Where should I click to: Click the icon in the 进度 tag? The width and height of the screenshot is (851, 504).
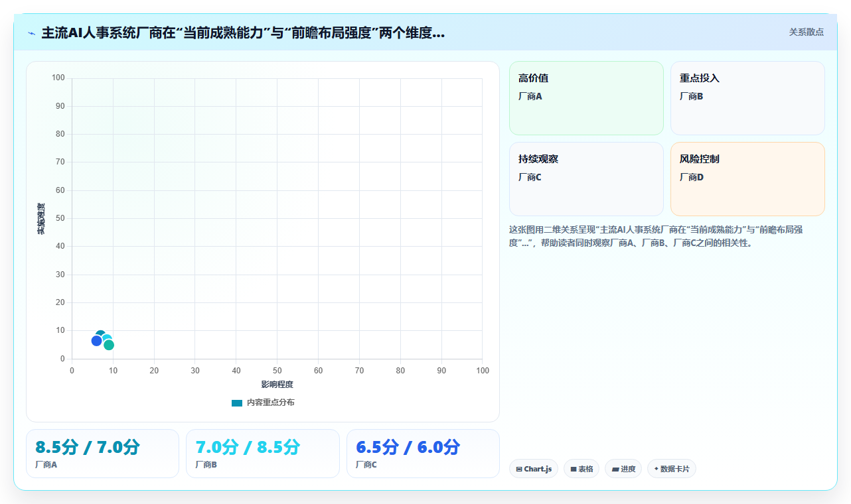tap(615, 469)
